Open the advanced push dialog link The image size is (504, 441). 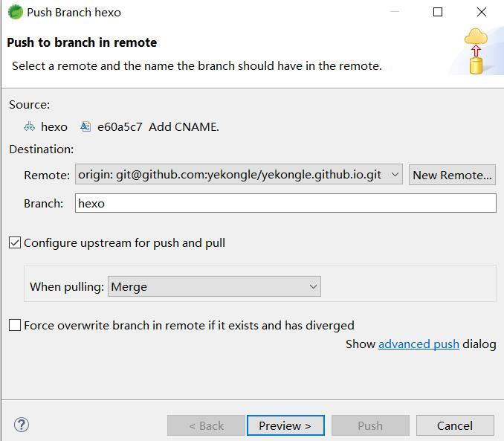point(419,344)
